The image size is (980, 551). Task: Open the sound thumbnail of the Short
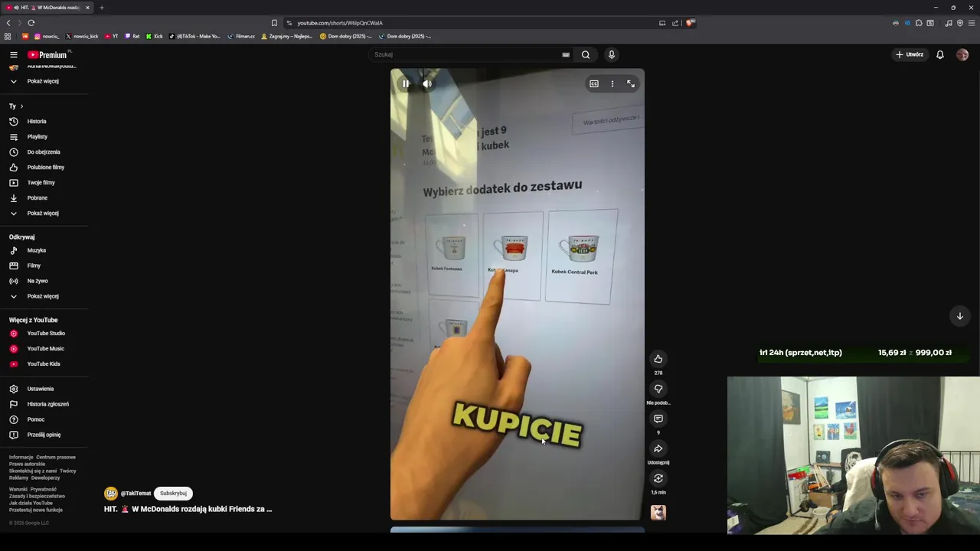pos(658,512)
